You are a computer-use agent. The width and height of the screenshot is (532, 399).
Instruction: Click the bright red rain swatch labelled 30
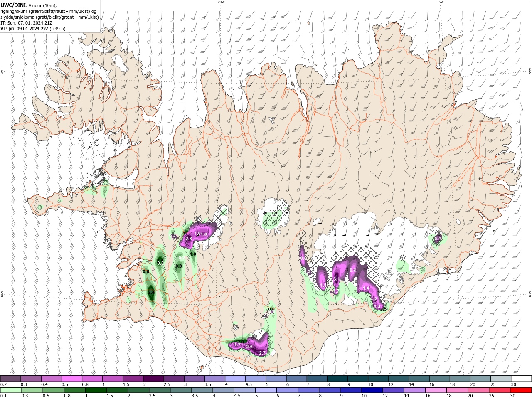[x=521, y=390]
